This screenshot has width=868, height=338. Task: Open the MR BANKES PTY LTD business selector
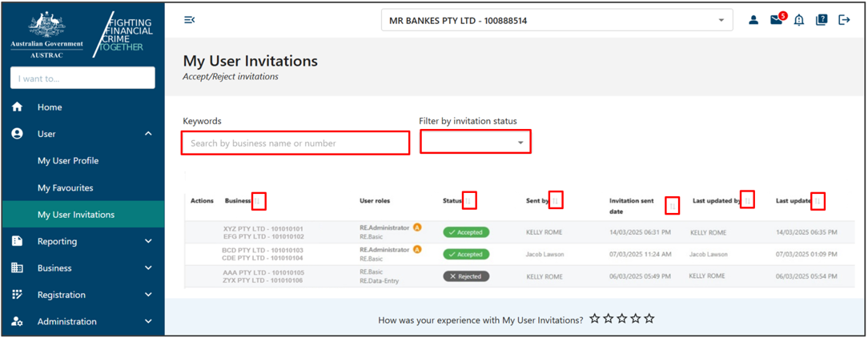coord(557,21)
